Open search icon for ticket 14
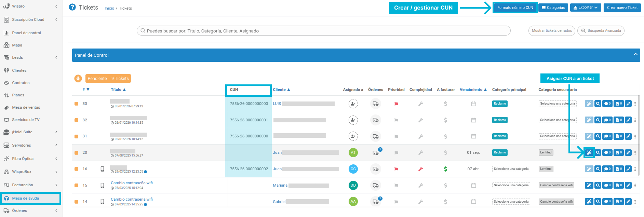Screen dimensions: 644x217 [x=598, y=202]
